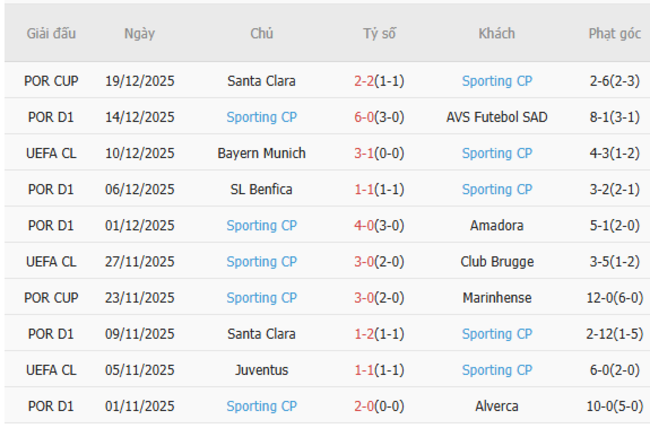Select SL Benfica in the home column
Image resolution: width=650 pixels, height=437 pixels.
(261, 189)
